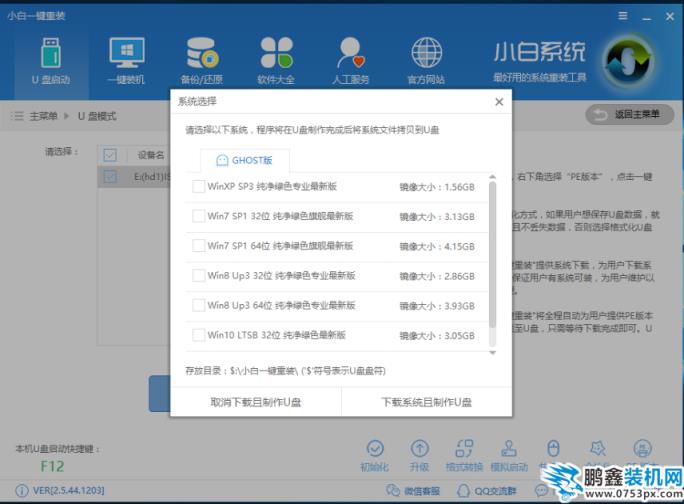Click the 主菜单 list icon in breadcrumb
Viewport: 684px width, 504px height.
point(17,116)
